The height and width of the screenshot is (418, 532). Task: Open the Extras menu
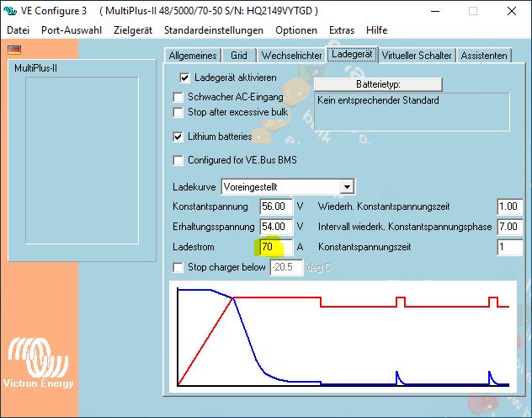point(341,30)
